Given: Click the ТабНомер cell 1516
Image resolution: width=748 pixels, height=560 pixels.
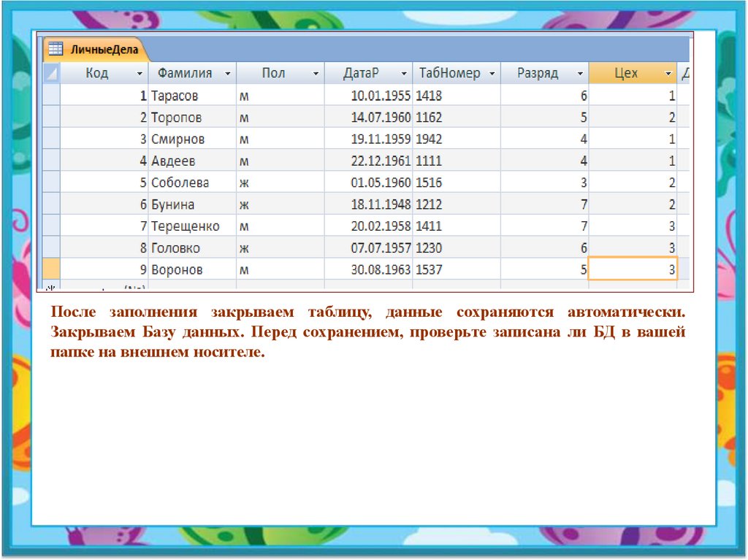Looking at the screenshot, I should pos(457,183).
